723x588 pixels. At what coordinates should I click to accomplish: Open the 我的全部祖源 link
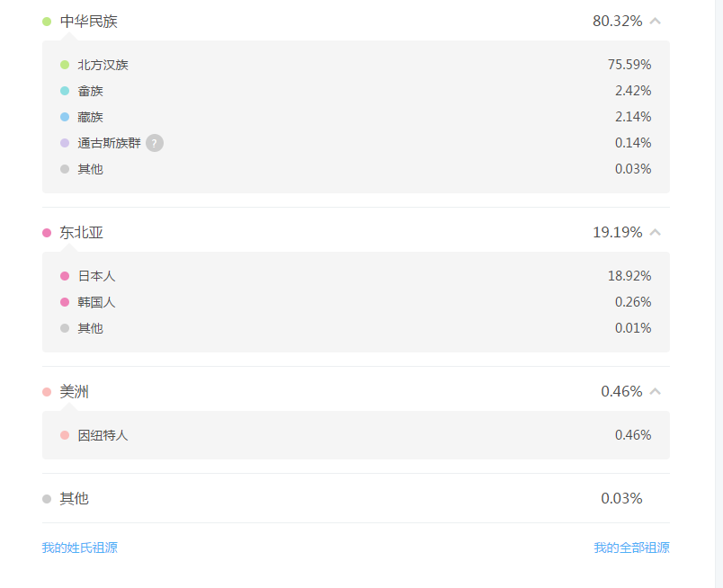[x=631, y=548]
